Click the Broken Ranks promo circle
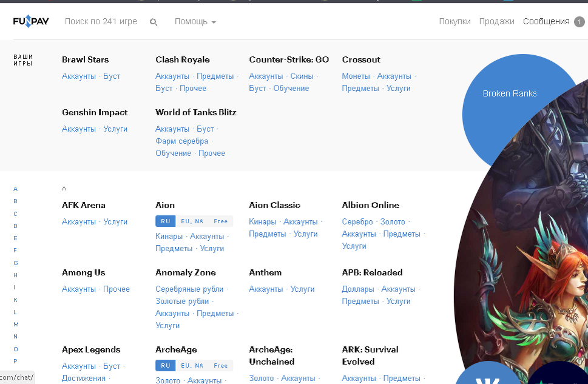 point(510,94)
